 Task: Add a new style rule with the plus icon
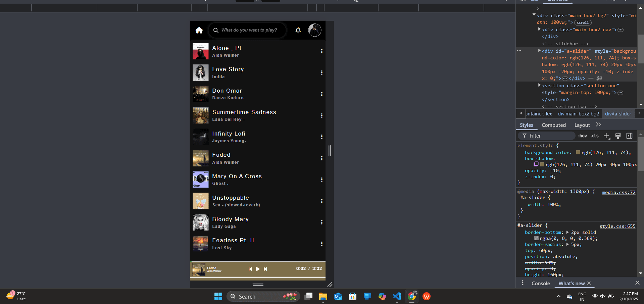[x=606, y=136]
